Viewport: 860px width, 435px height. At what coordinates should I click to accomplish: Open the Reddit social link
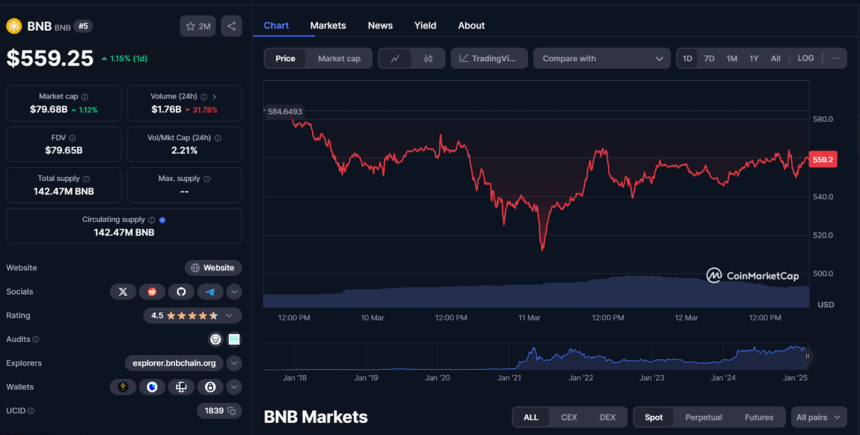152,292
